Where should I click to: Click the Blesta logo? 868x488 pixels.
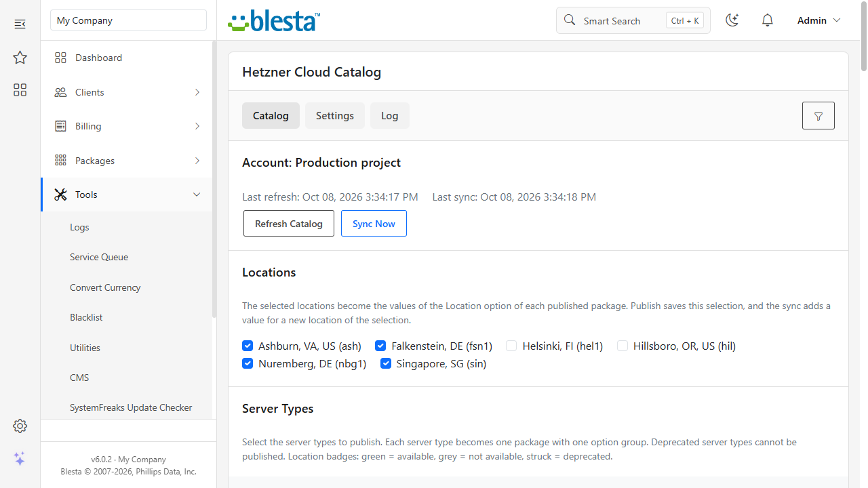274,20
